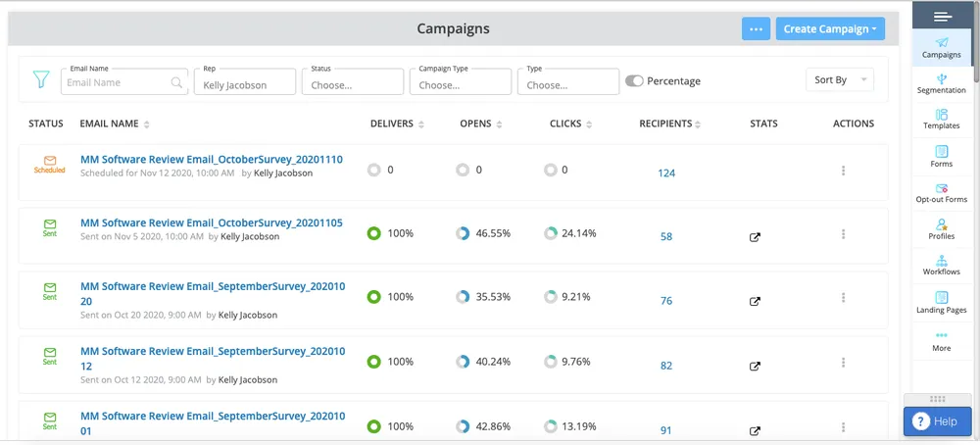Click recipients count 124 link
The width and height of the screenshot is (980, 445).
coord(666,173)
